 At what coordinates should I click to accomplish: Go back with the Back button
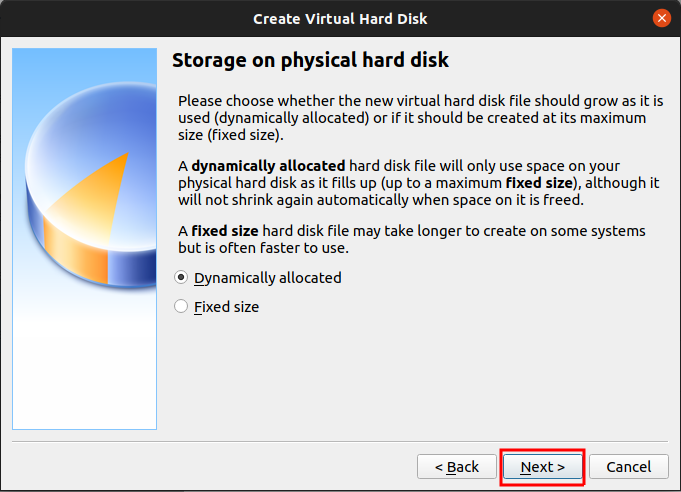(x=456, y=466)
